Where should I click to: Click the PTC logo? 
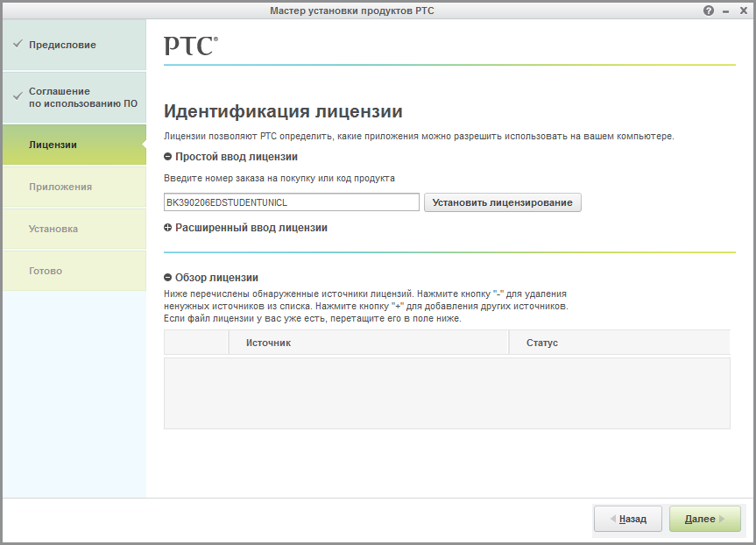(x=191, y=46)
